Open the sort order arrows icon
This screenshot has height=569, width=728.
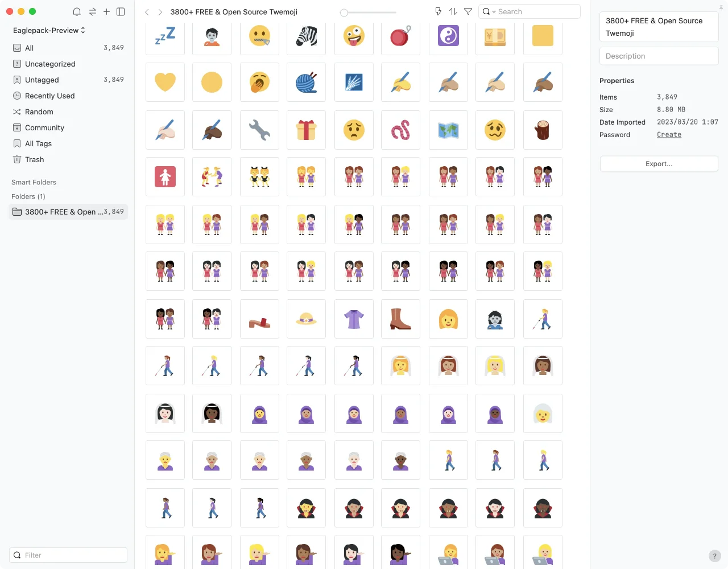pyautogui.click(x=453, y=11)
